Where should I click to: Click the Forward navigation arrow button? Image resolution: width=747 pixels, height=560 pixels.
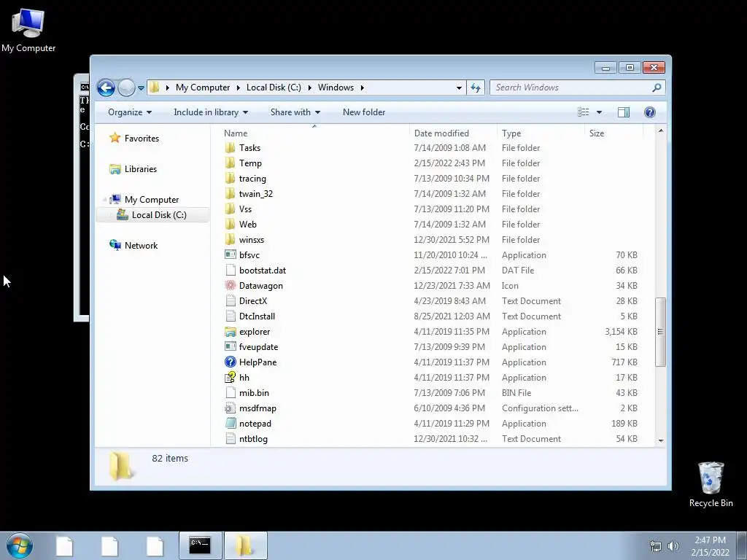click(126, 87)
